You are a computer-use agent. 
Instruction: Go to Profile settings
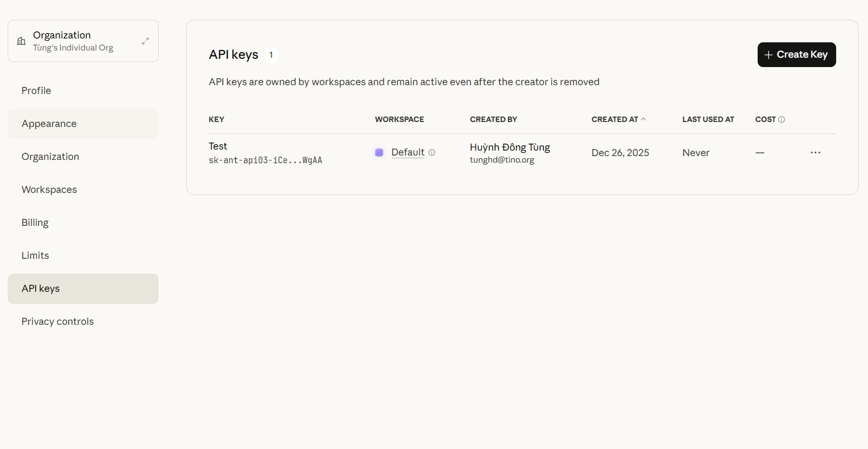(36, 91)
